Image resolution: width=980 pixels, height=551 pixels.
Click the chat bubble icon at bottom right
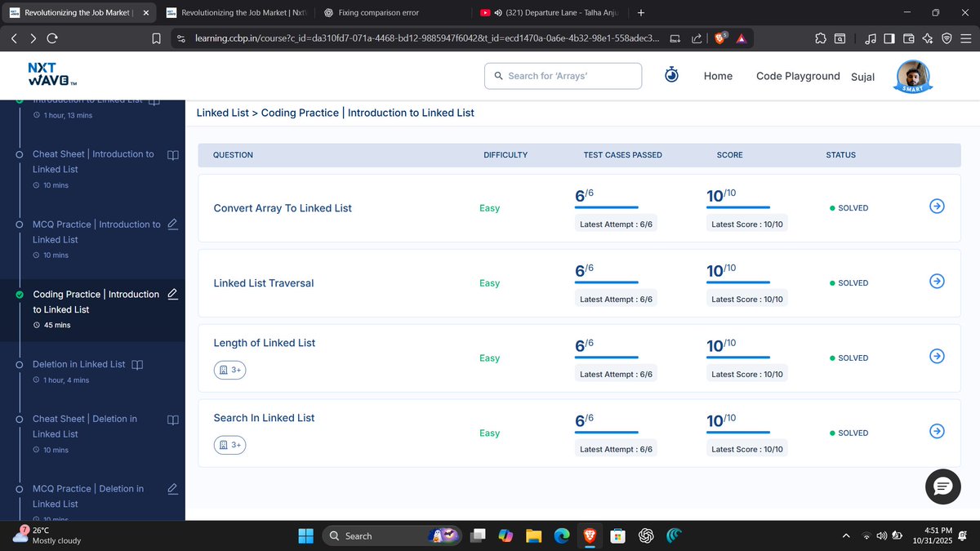942,487
